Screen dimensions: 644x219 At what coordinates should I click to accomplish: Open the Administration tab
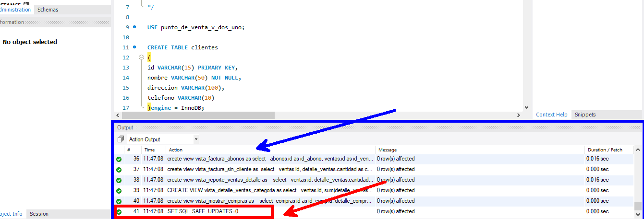point(15,10)
